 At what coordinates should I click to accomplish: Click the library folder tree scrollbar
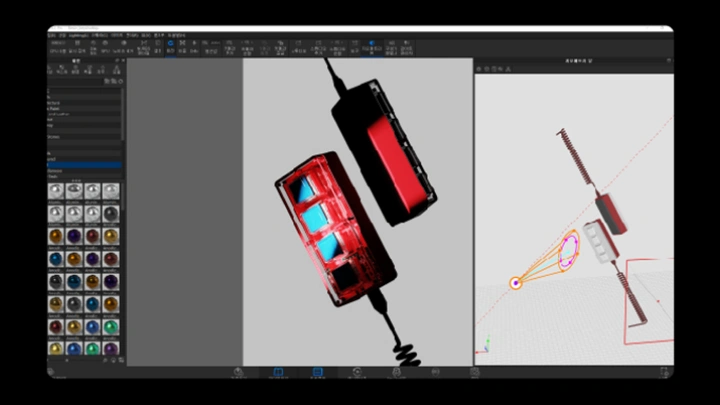pyautogui.click(x=123, y=115)
